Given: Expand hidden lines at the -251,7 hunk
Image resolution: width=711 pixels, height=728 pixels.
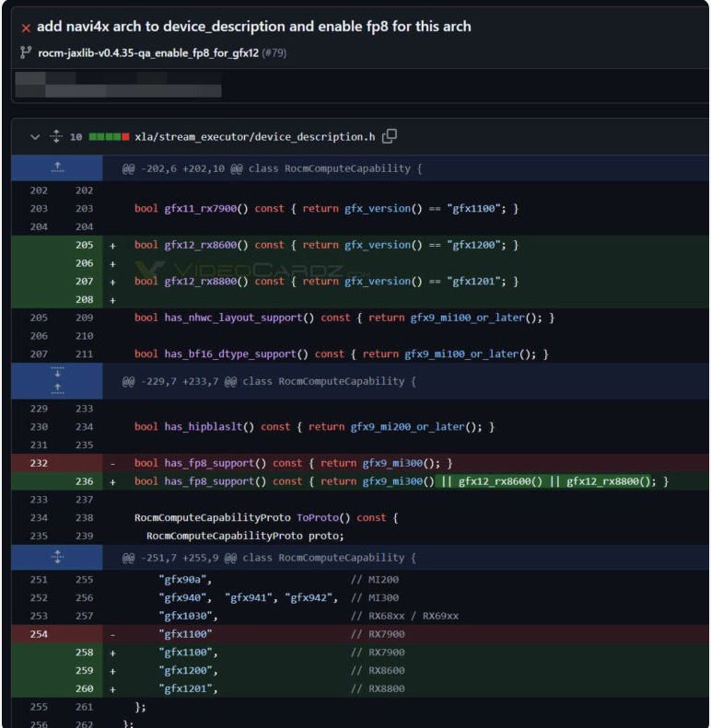Looking at the screenshot, I should (x=57, y=557).
